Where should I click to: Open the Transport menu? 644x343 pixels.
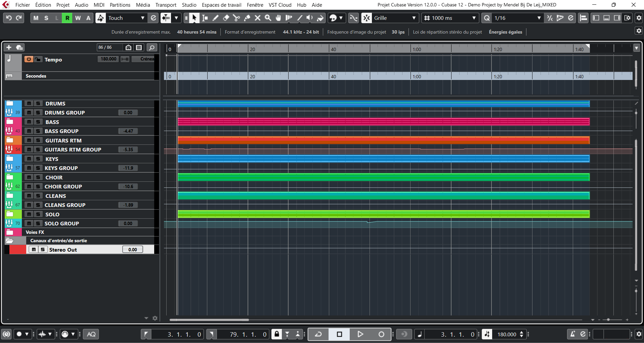(166, 5)
